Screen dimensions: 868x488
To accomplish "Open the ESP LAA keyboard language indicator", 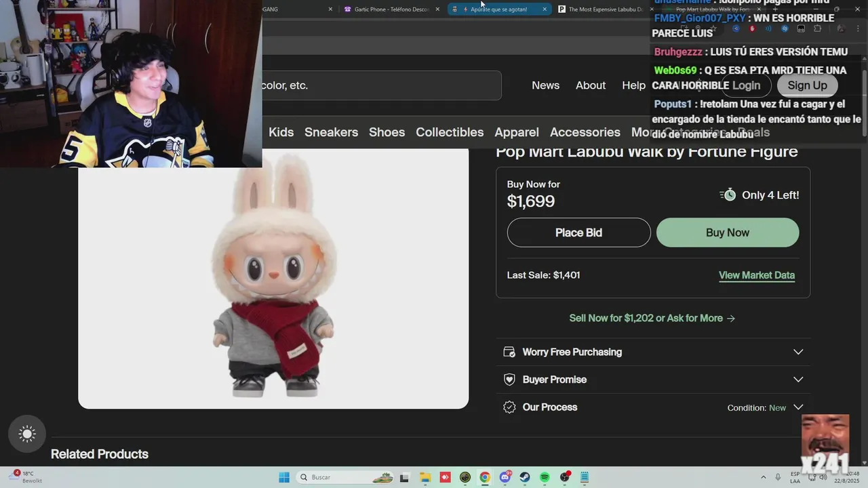I will [x=795, y=477].
